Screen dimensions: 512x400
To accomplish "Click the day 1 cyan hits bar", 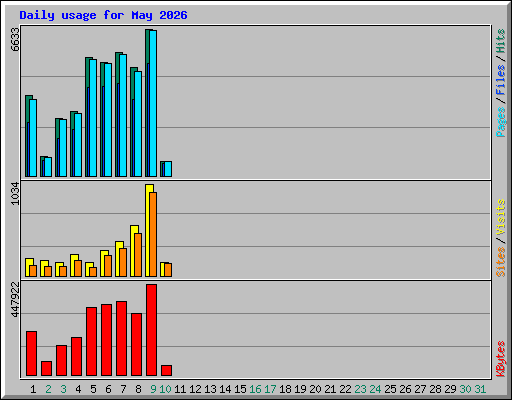I will click(33, 138).
